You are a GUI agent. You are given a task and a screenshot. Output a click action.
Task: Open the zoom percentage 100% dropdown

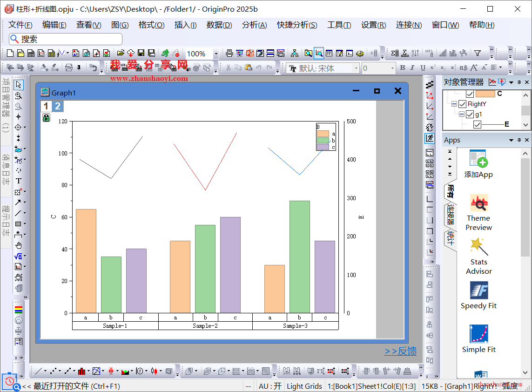pyautogui.click(x=215, y=54)
